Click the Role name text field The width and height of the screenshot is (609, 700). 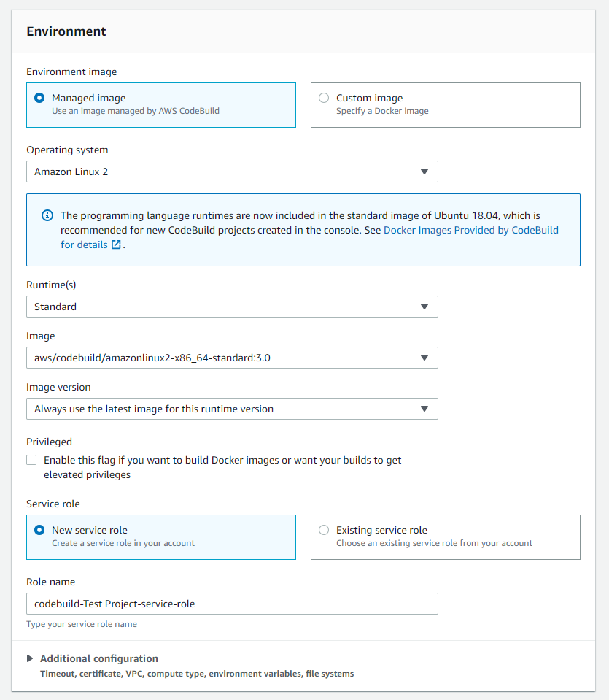tap(232, 604)
